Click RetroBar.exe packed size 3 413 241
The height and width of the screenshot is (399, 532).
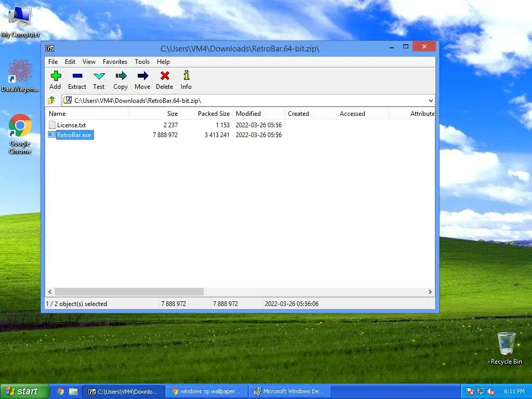[217, 135]
